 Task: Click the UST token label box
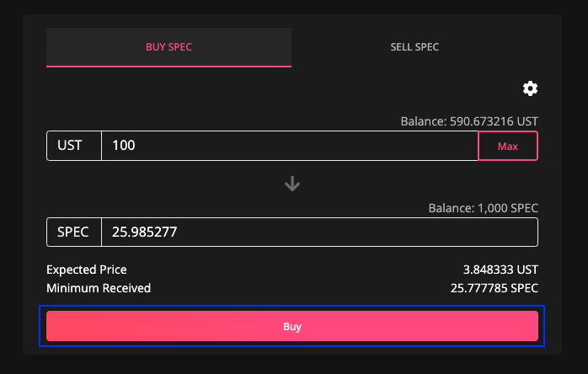(x=74, y=146)
